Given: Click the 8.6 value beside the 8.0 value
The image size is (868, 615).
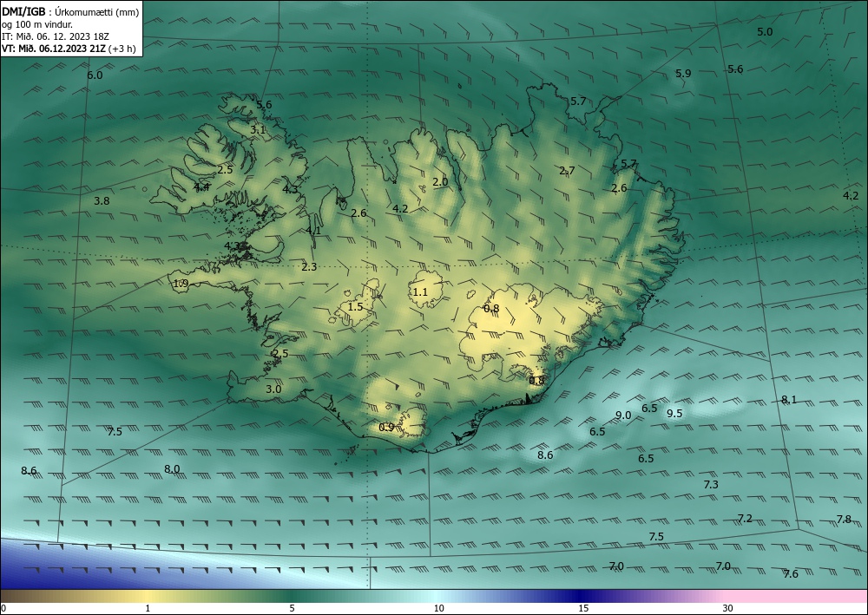Looking at the screenshot, I should (29, 471).
